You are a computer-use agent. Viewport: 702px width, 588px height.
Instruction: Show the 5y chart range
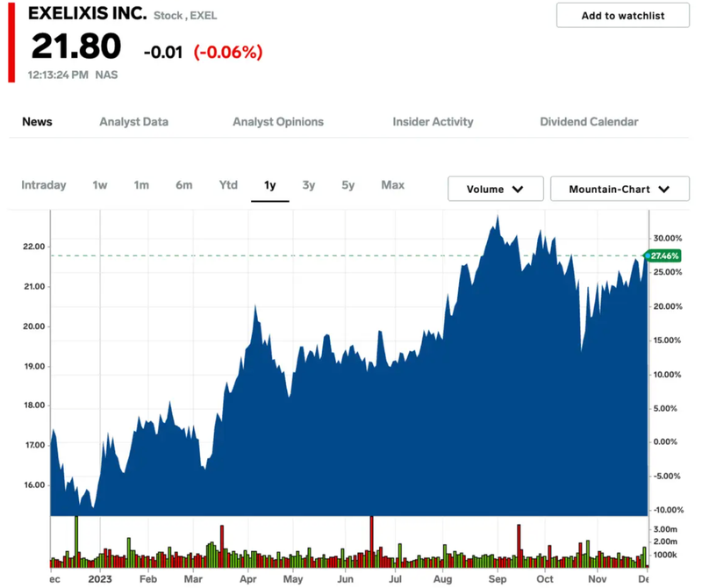click(x=347, y=185)
